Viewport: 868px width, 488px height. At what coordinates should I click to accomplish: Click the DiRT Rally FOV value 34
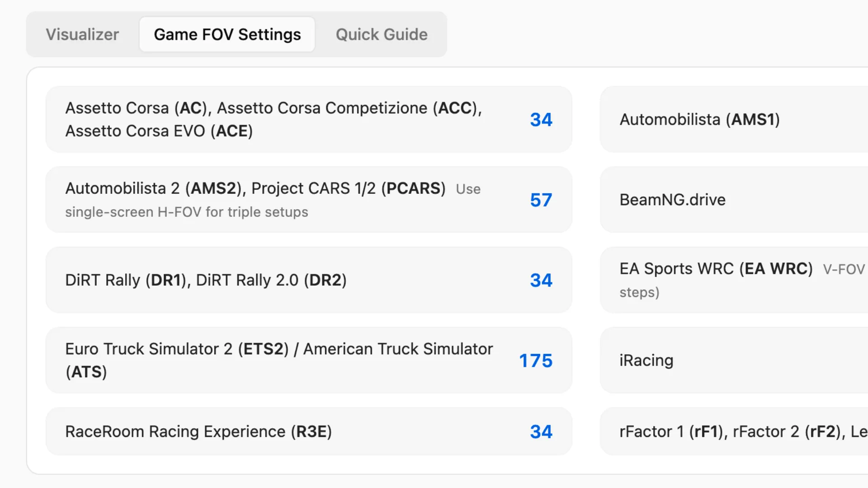[x=541, y=280]
